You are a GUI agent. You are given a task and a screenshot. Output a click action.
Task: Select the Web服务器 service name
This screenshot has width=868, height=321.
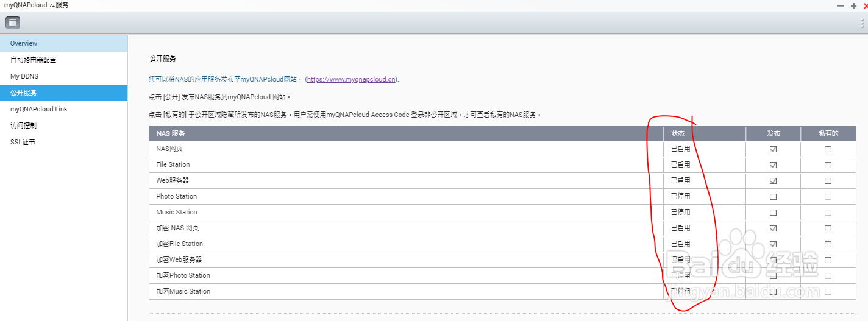tap(173, 180)
